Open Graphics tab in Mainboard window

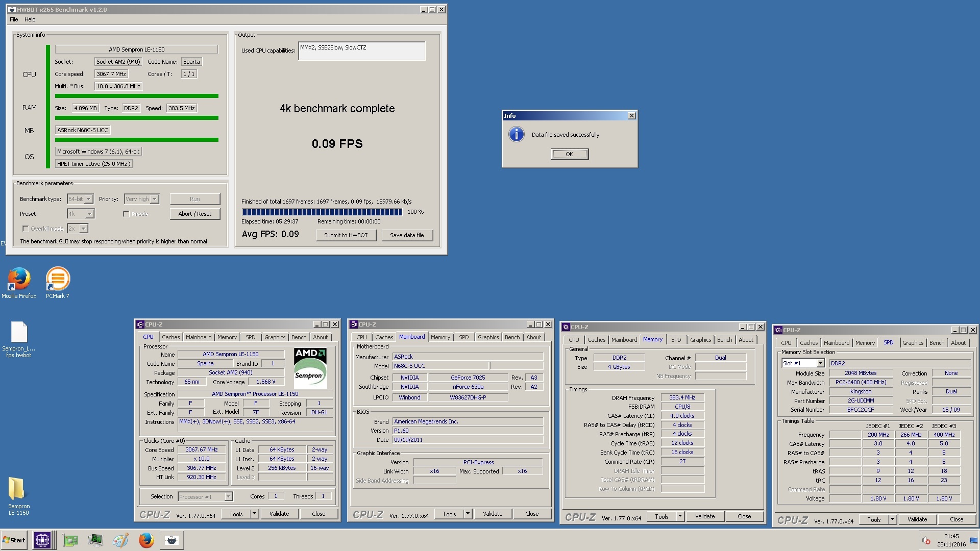pos(488,337)
